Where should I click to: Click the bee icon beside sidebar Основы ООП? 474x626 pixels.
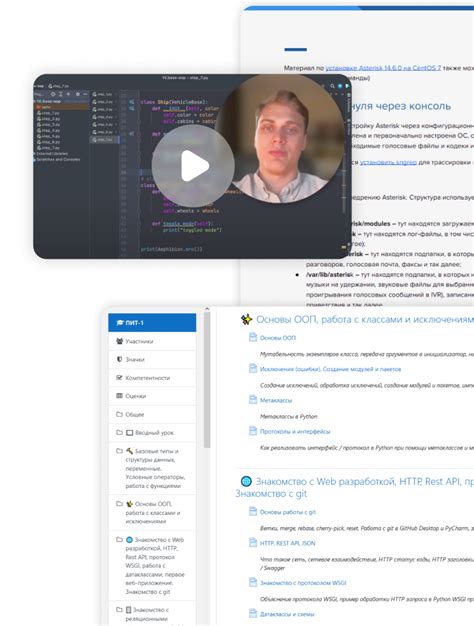129,504
